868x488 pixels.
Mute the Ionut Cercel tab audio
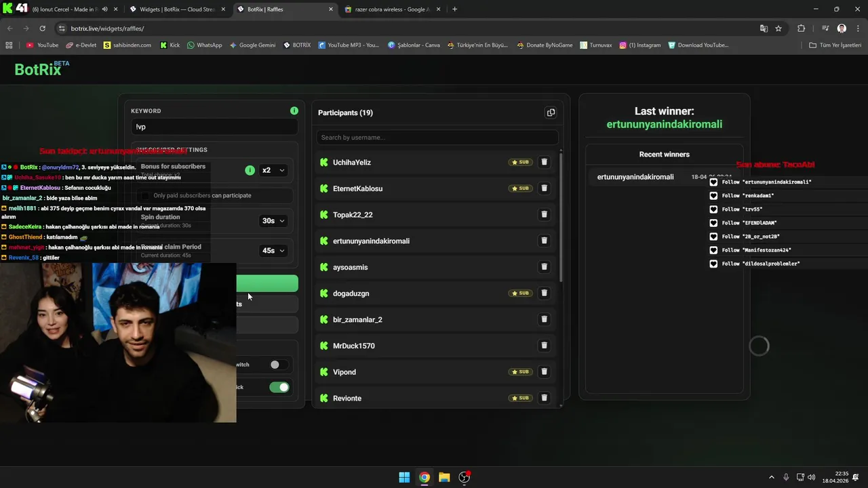pos(104,9)
